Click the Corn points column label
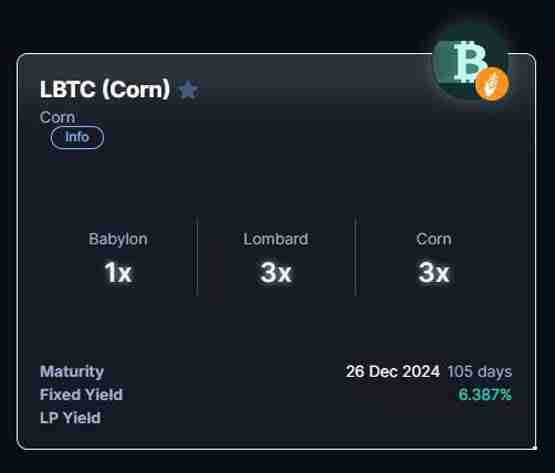Viewport: 555px width, 473px height. click(434, 239)
